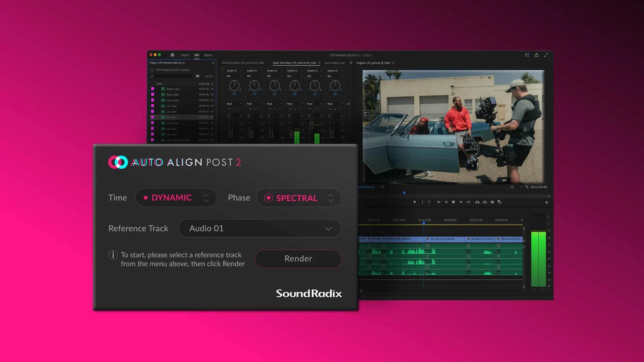Click the SoundRadix logo

pyautogui.click(x=308, y=294)
